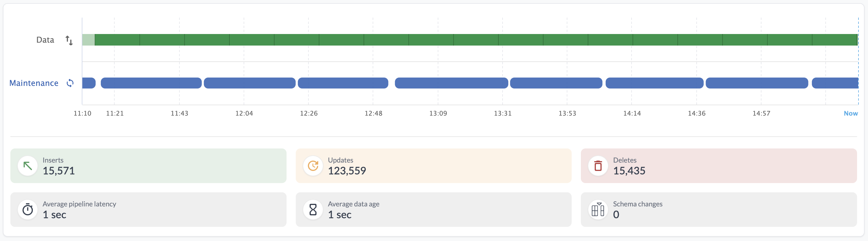Select the 13:09 time axis label
Image resolution: width=868 pixels, height=241 pixels.
point(438,114)
